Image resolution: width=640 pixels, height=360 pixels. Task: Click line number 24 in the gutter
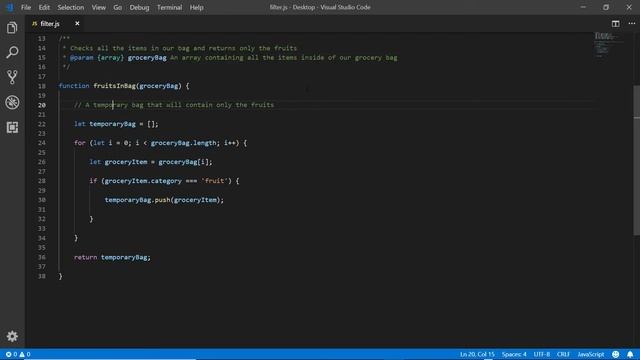[42, 143]
